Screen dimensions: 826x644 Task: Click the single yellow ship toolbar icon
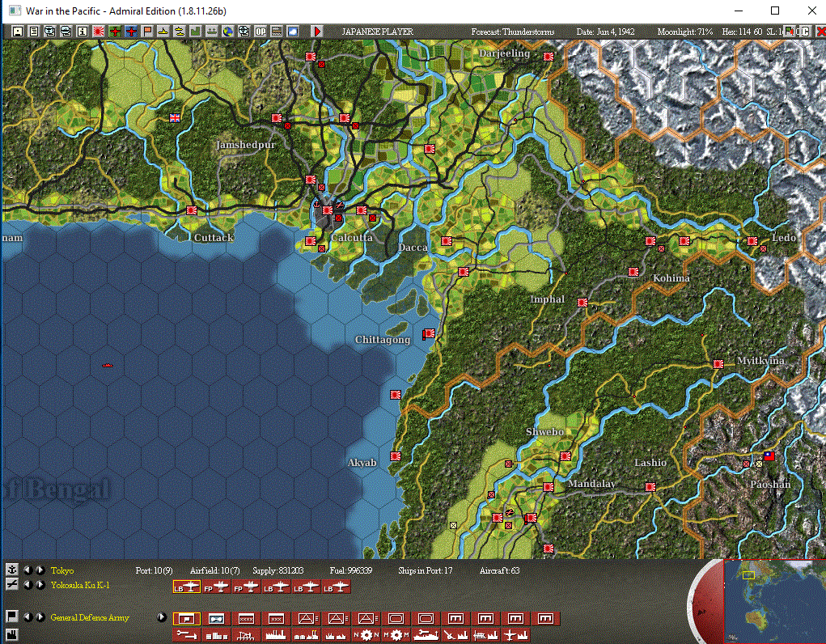163,32
